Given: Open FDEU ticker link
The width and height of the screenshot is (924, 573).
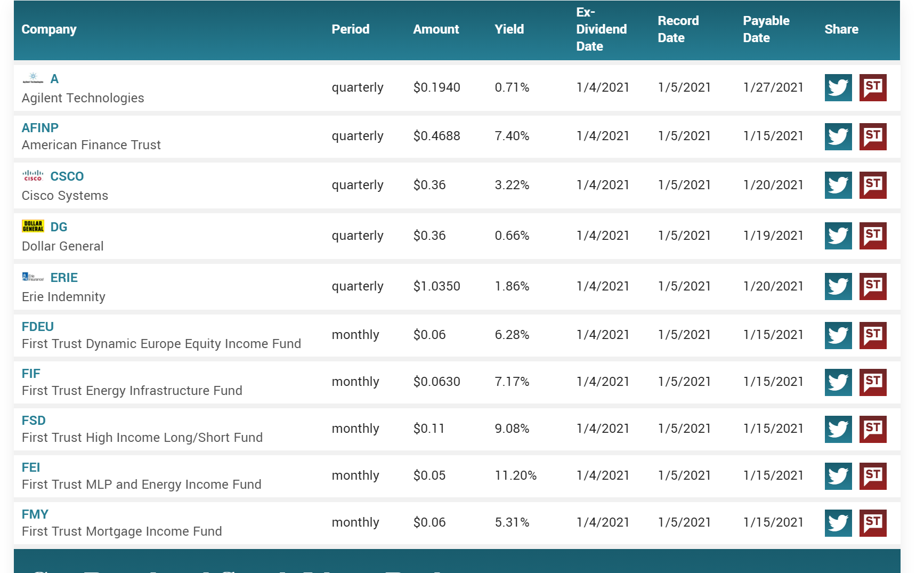Looking at the screenshot, I should [38, 327].
